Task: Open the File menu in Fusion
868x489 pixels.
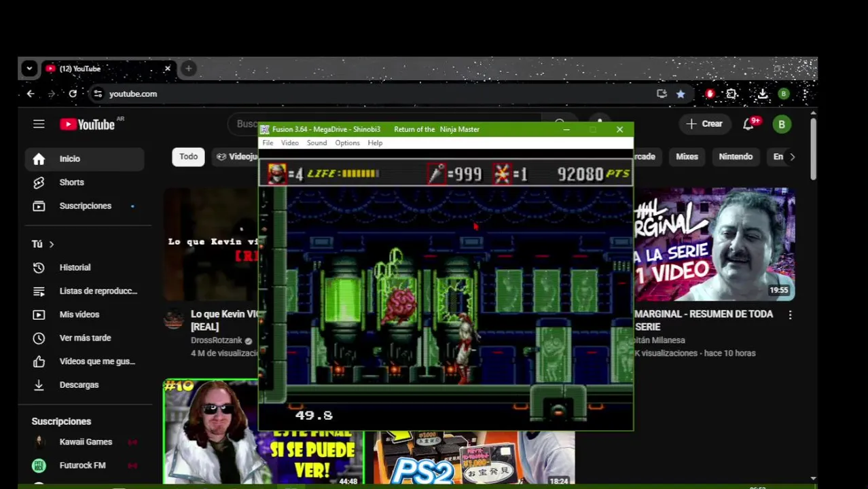Action: [x=268, y=143]
